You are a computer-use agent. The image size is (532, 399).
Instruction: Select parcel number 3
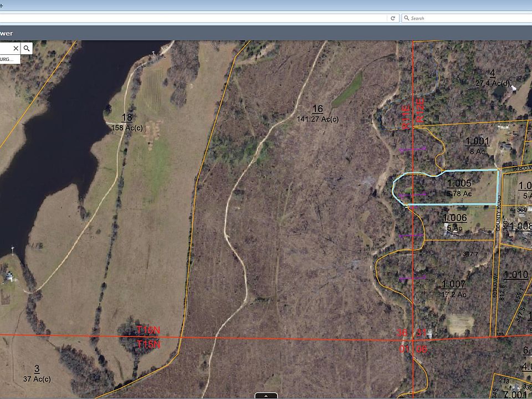[37, 369]
